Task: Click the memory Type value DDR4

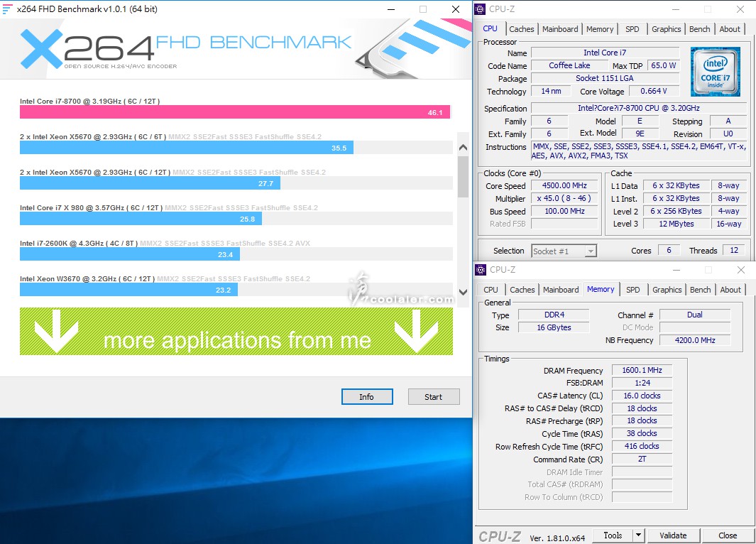Action: click(x=554, y=315)
